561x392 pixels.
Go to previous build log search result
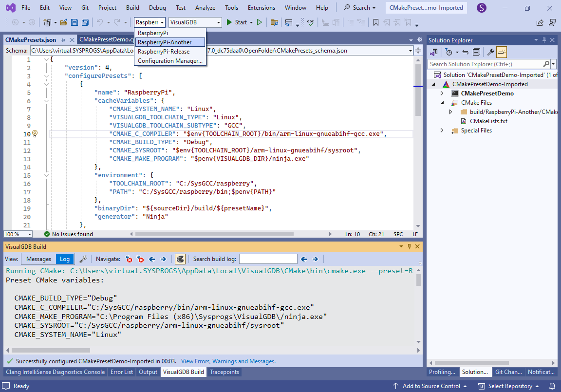pyautogui.click(x=304, y=259)
